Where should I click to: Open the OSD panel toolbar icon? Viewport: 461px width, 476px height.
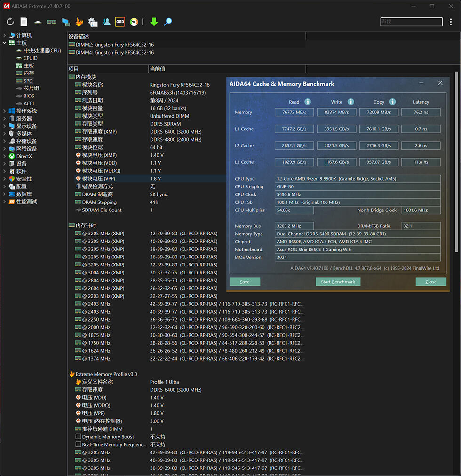point(120,22)
